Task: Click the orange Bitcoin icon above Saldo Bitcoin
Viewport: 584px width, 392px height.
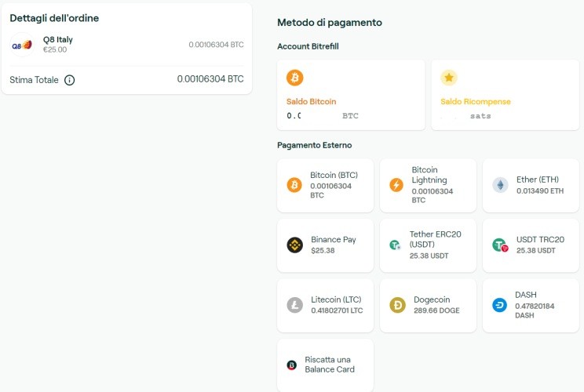Action: click(294, 78)
